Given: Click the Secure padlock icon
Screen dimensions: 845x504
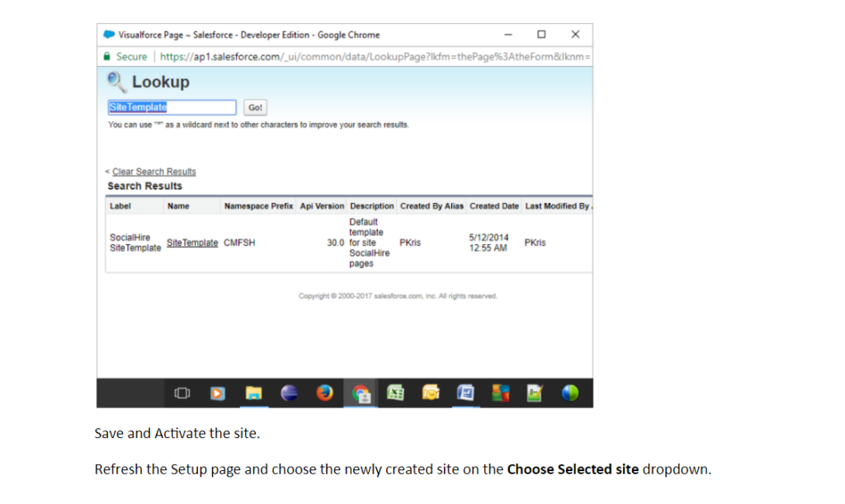Looking at the screenshot, I should tap(106, 57).
